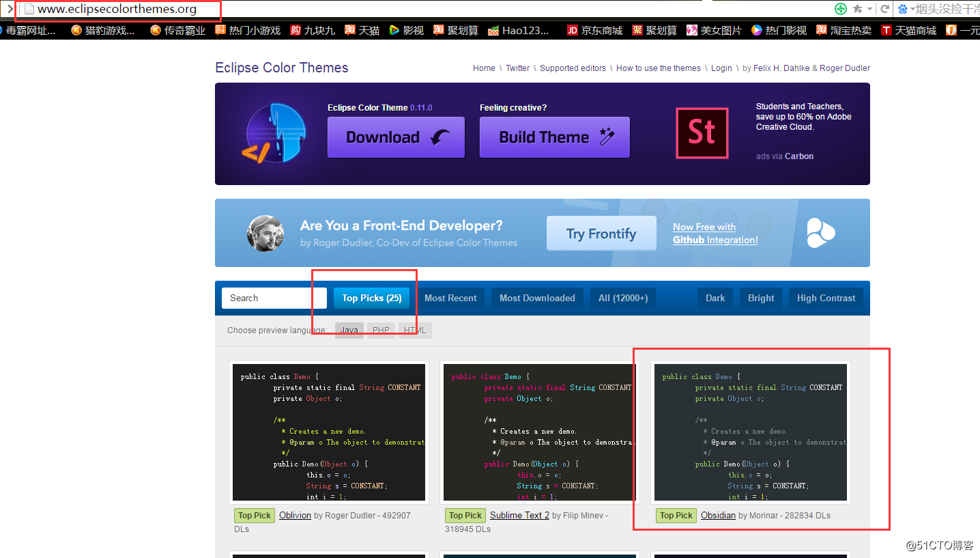The height and width of the screenshot is (558, 980).
Task: Choose Java as preview language
Action: tap(349, 331)
